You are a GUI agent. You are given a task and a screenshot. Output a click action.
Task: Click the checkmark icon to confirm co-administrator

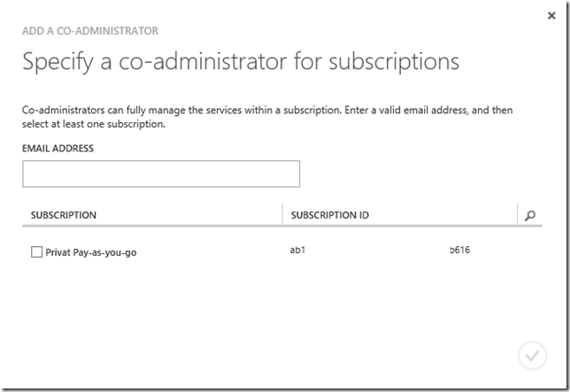[531, 356]
